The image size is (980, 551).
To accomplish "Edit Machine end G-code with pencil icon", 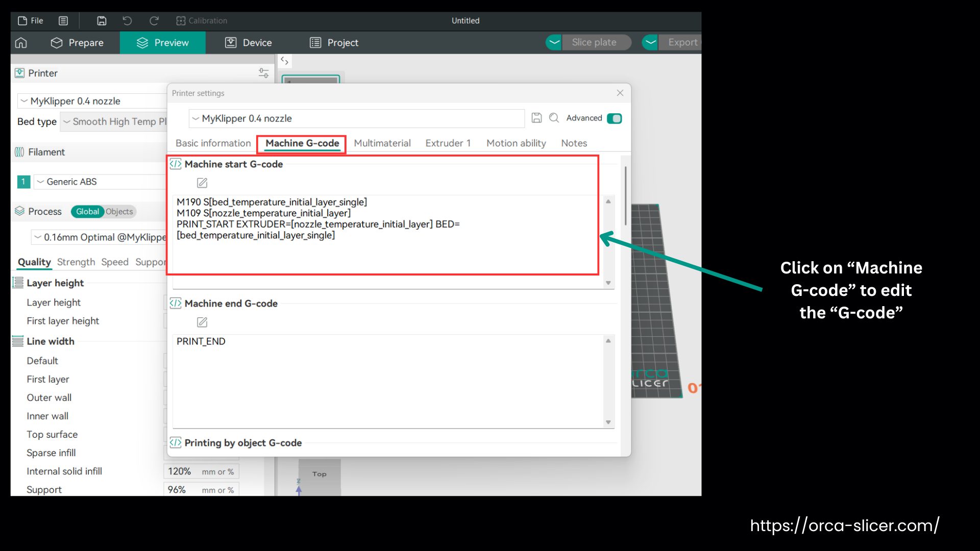I will point(202,322).
